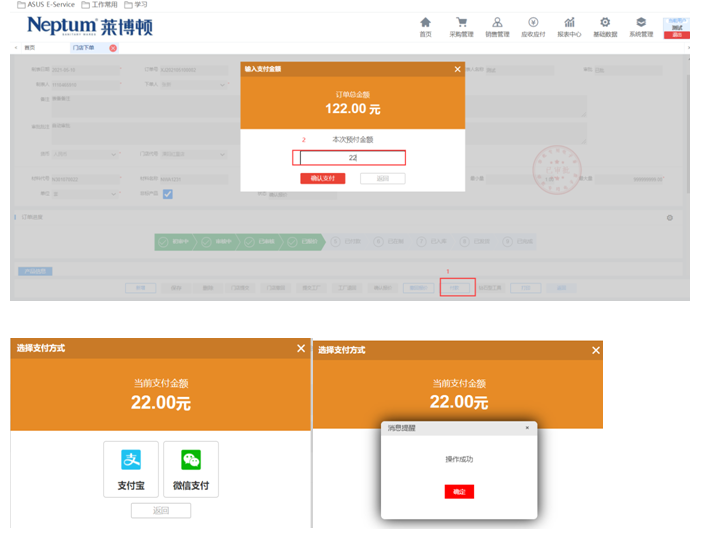Click progress step number 5
This screenshot has width=702, height=538.
pyautogui.click(x=346, y=242)
